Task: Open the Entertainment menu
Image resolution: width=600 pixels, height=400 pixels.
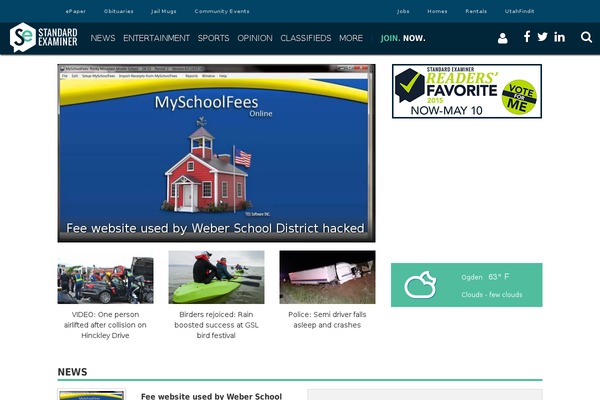Action: tap(156, 38)
